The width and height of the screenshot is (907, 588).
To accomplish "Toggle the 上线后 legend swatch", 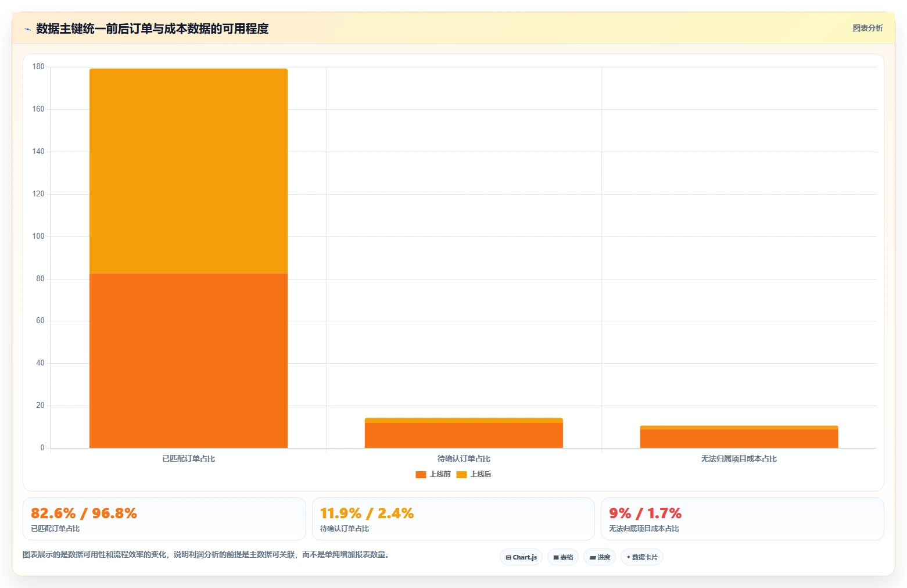I will (461, 474).
